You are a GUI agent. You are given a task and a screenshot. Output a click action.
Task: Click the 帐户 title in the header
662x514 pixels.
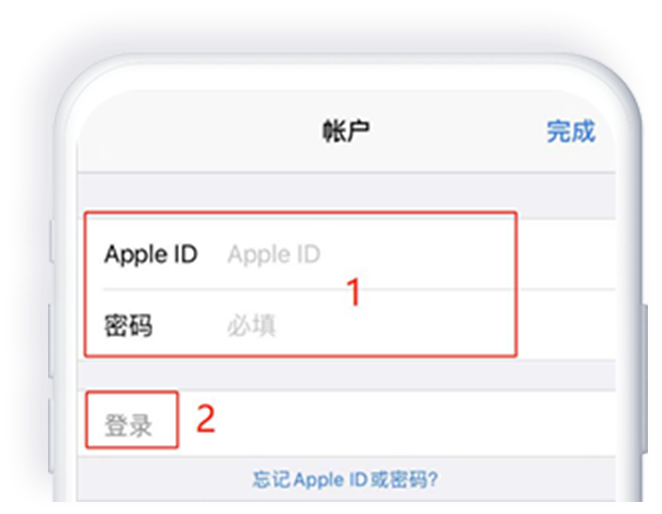tap(346, 131)
